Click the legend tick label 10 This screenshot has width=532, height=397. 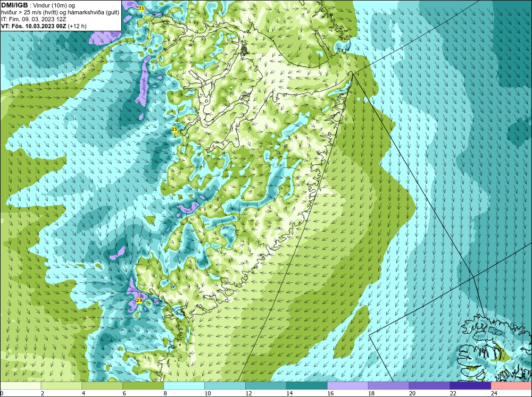[x=207, y=393]
